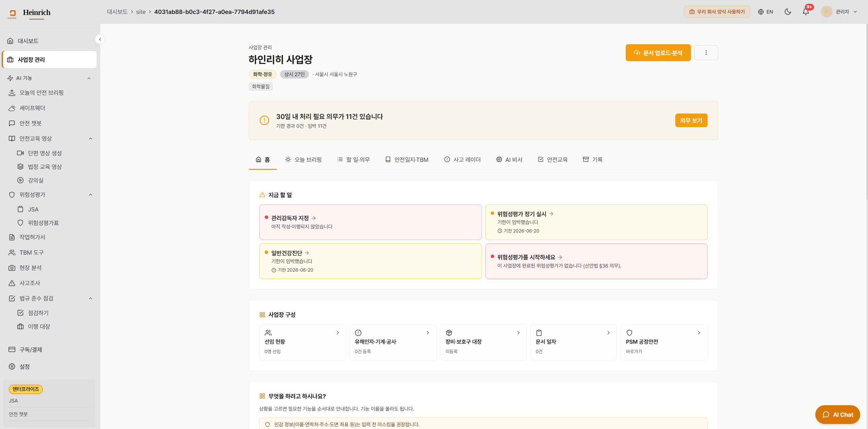The width and height of the screenshot is (868, 429).
Task: Click the 화학물질 tag
Action: 261,86
